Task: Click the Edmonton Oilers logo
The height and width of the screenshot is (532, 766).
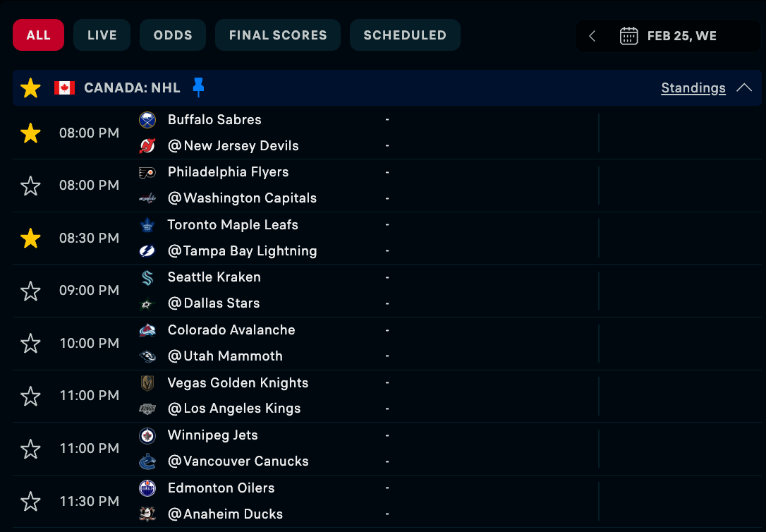Action: point(147,488)
